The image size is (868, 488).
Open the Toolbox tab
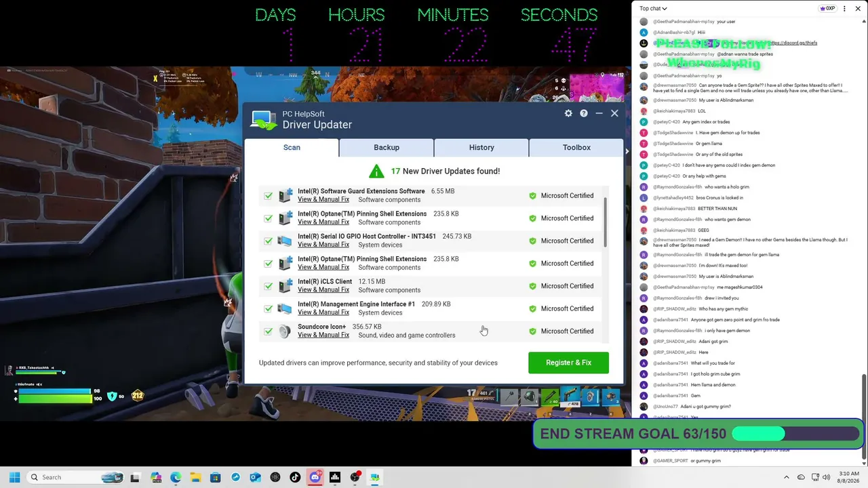click(576, 148)
